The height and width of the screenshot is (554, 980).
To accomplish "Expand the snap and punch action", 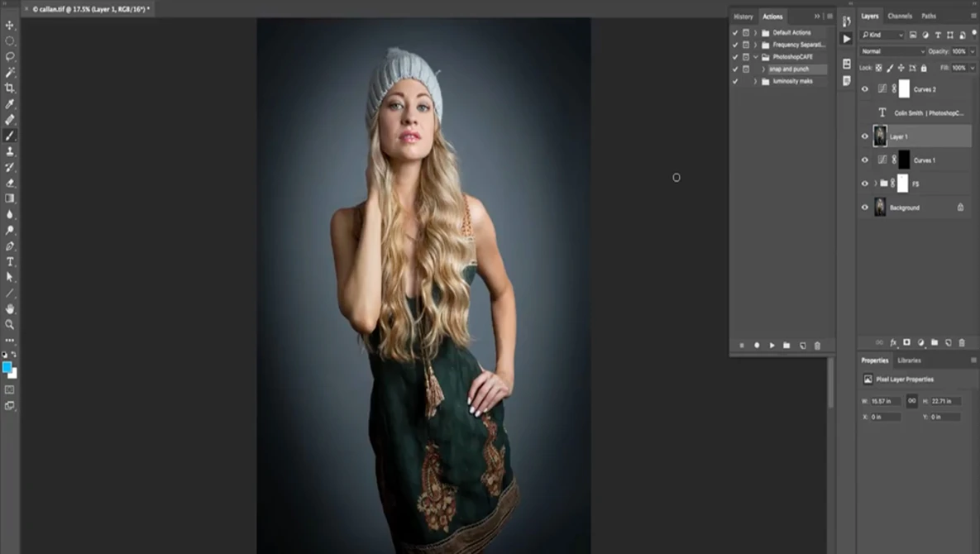I will point(763,69).
